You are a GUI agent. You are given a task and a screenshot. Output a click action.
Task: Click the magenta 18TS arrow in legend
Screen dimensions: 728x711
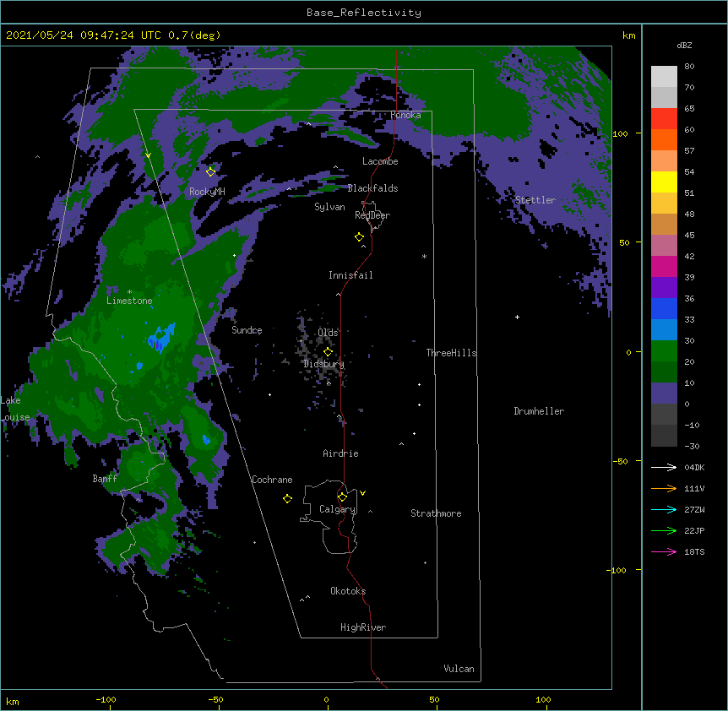664,551
